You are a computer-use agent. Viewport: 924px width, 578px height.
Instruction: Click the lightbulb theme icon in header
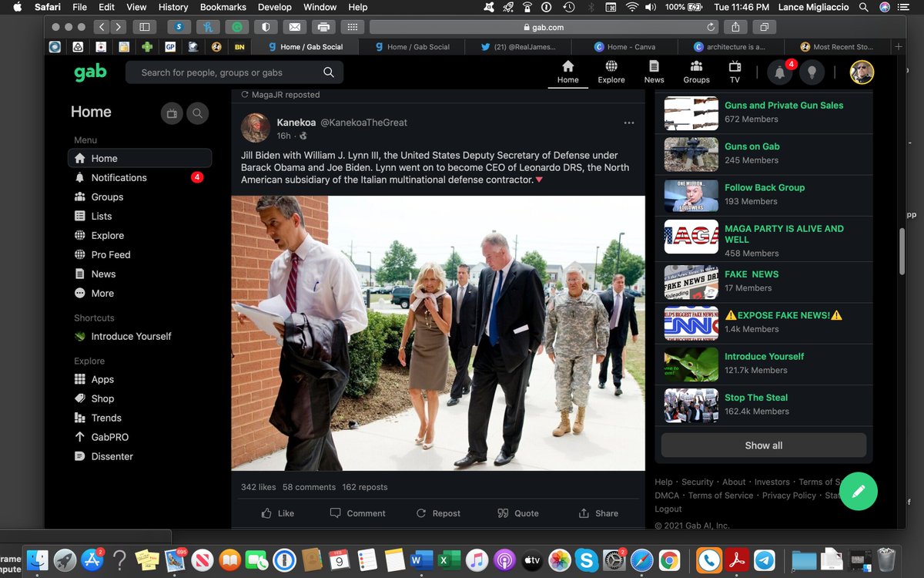[x=811, y=72]
